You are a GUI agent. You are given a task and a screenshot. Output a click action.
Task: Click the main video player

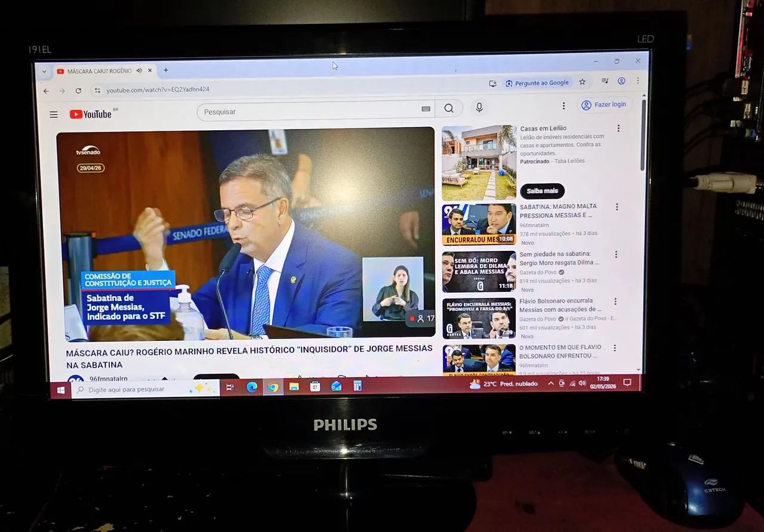(245, 233)
